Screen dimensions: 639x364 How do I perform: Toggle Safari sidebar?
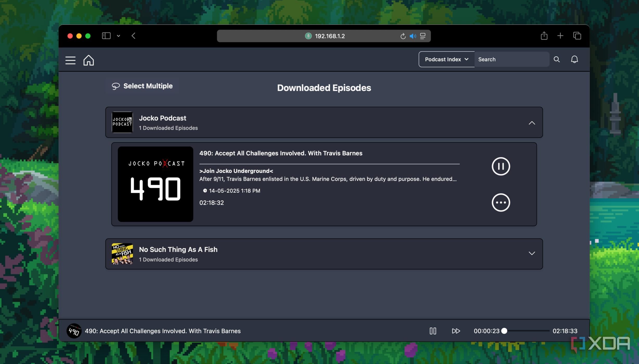pyautogui.click(x=106, y=36)
